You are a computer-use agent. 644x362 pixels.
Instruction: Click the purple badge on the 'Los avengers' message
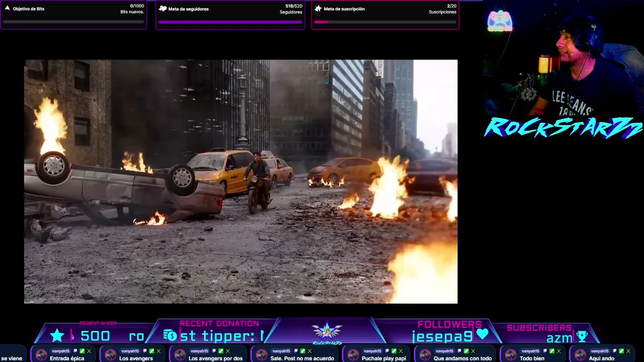click(145, 351)
